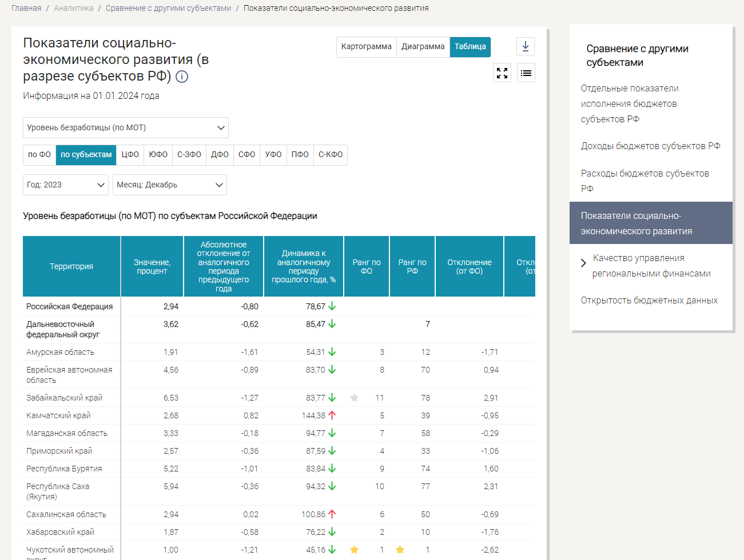Select the С-КФО district tab
This screenshot has width=744, height=560.
(x=330, y=155)
